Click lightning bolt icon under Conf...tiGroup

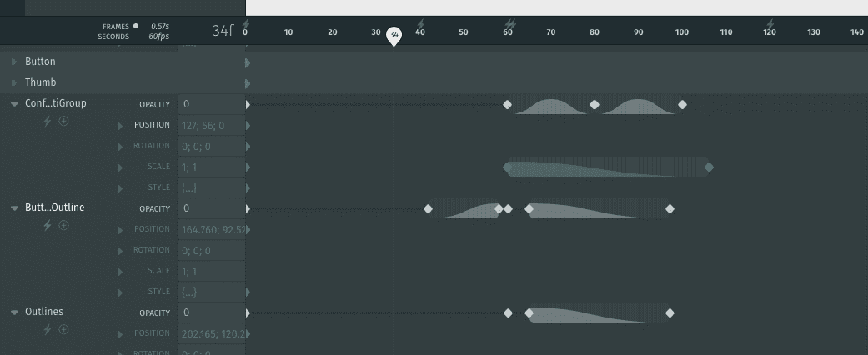pos(47,121)
